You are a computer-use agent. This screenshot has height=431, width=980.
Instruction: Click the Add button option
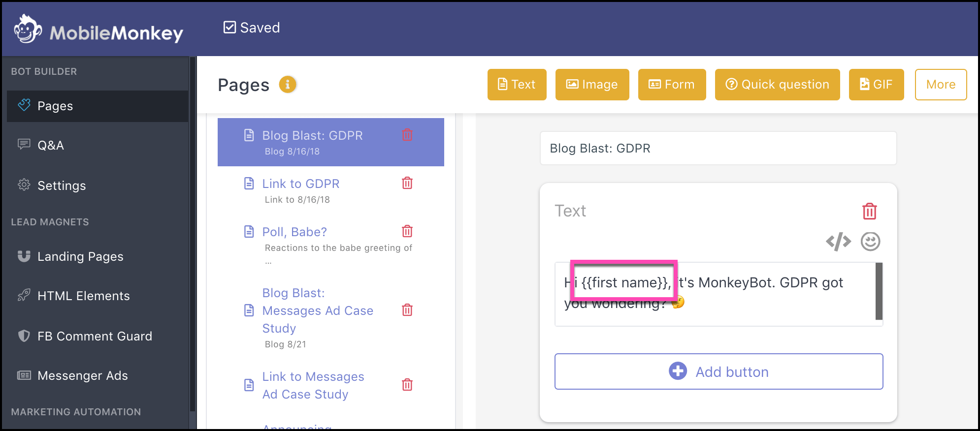pos(719,371)
